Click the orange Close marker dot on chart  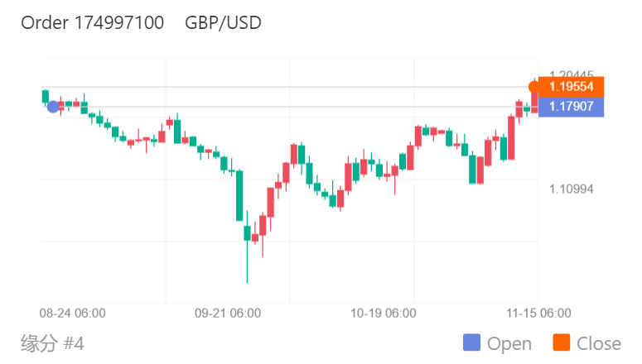534,87
